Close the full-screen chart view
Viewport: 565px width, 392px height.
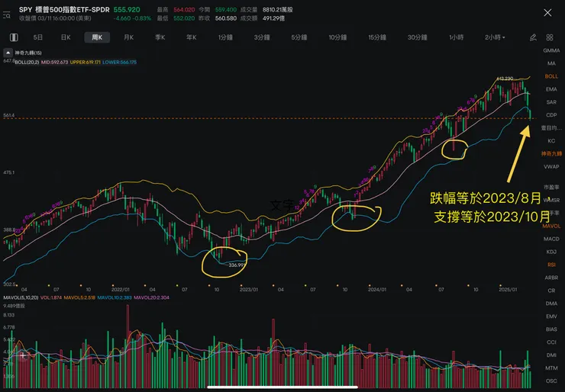(547, 13)
